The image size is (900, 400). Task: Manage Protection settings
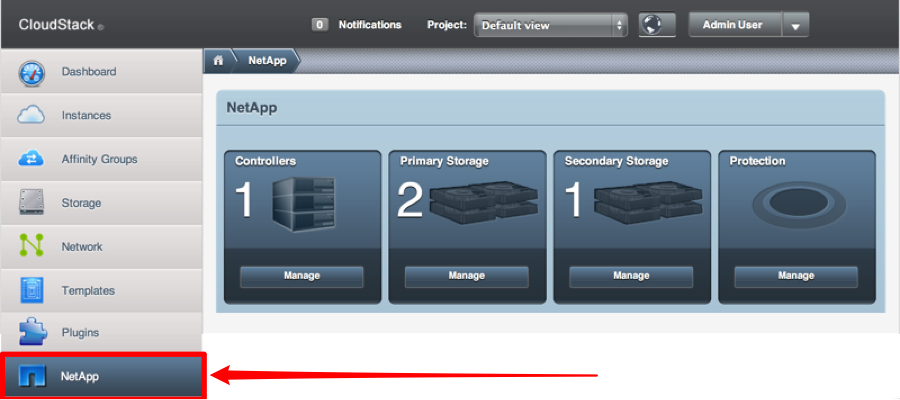pyautogui.click(x=796, y=276)
